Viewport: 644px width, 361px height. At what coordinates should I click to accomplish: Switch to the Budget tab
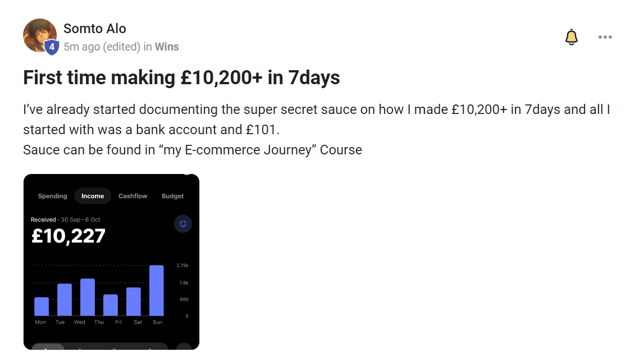172,196
